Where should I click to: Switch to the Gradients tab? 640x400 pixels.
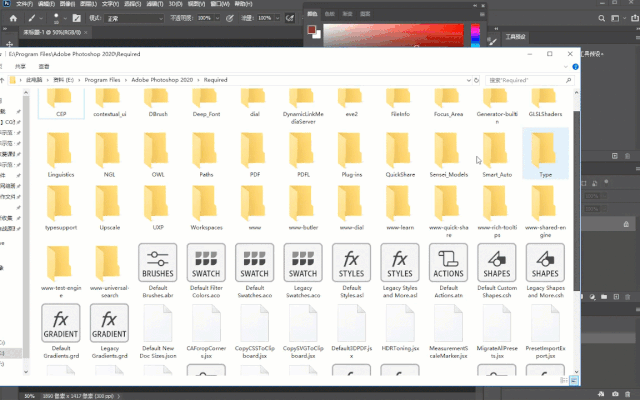coord(347,14)
